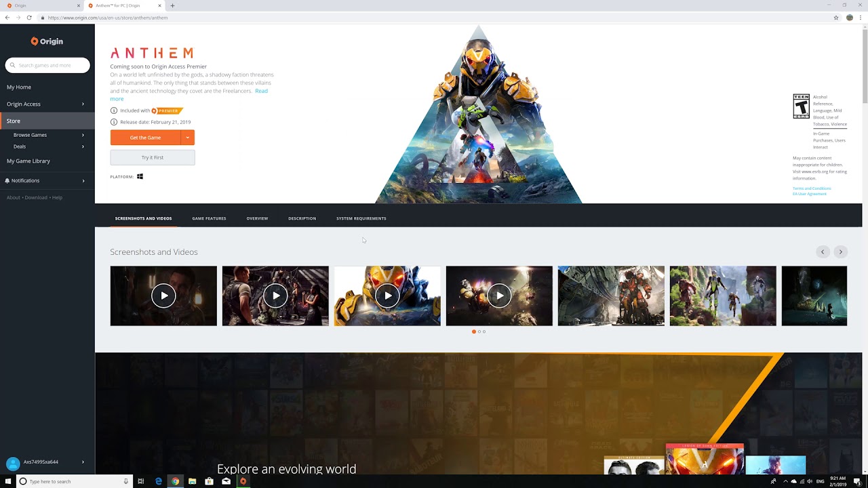Open the Origin app taskbar icon
The image size is (868, 488).
point(243,481)
